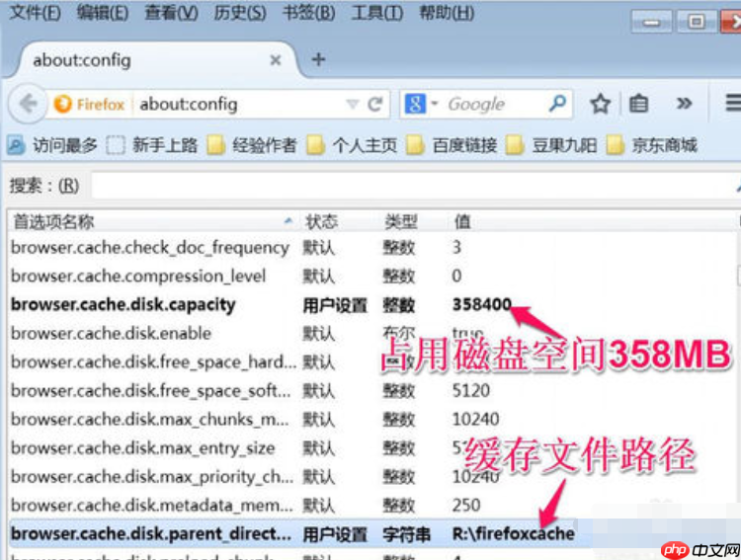741x560 pixels.
Task: Open the 文件(F) menu
Action: coord(35,13)
